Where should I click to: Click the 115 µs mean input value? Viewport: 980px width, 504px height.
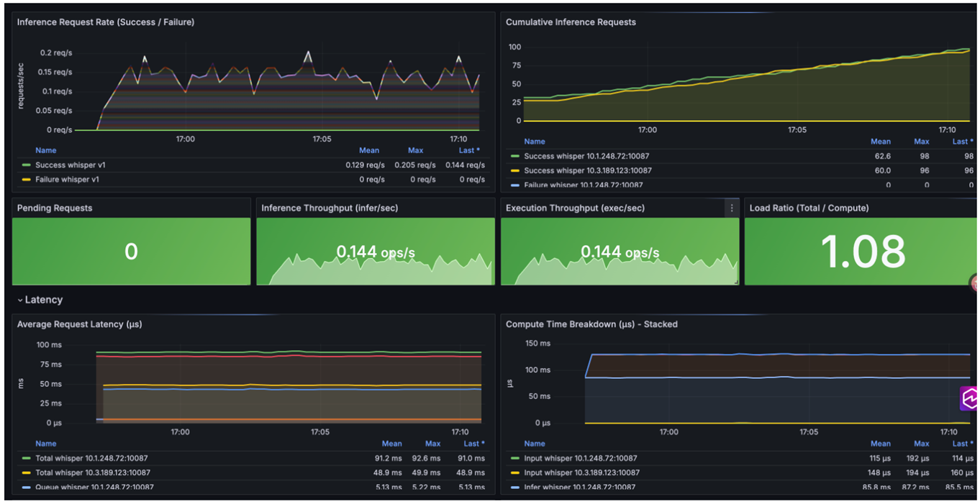pos(879,458)
